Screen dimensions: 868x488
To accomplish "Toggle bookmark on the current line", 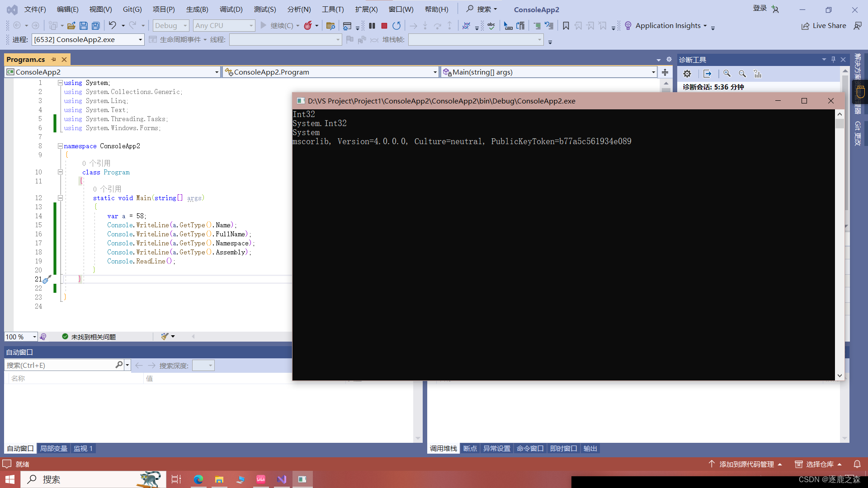I will (x=566, y=26).
